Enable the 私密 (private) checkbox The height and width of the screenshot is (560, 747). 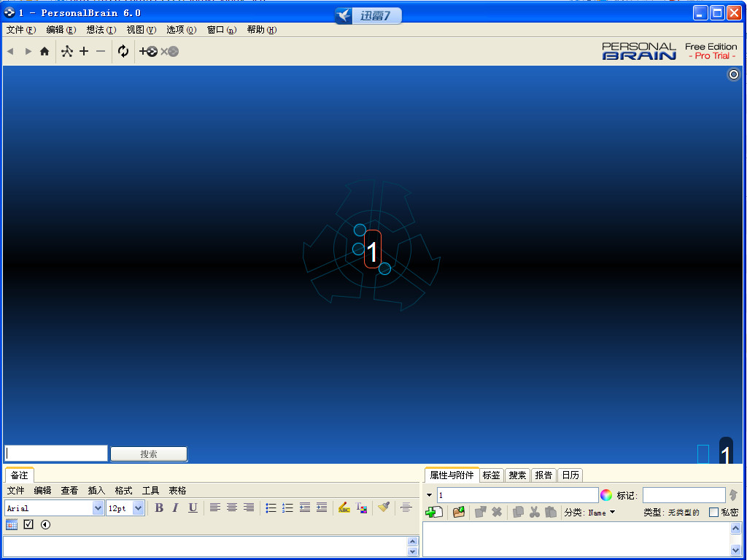click(x=713, y=512)
